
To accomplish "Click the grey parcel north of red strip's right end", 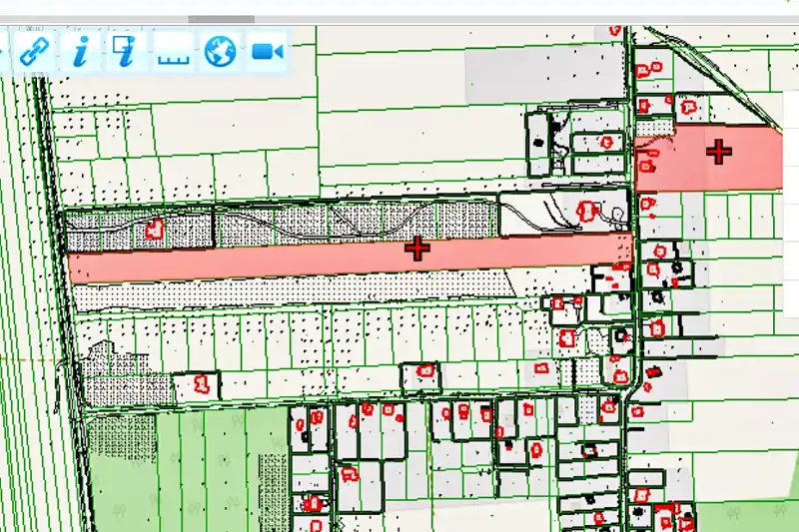I will (x=559, y=216).
